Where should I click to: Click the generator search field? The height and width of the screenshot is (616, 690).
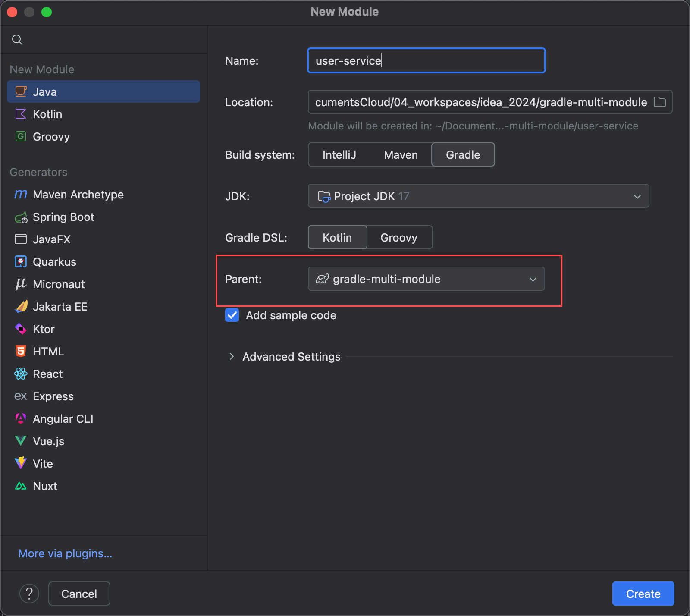[x=103, y=40]
